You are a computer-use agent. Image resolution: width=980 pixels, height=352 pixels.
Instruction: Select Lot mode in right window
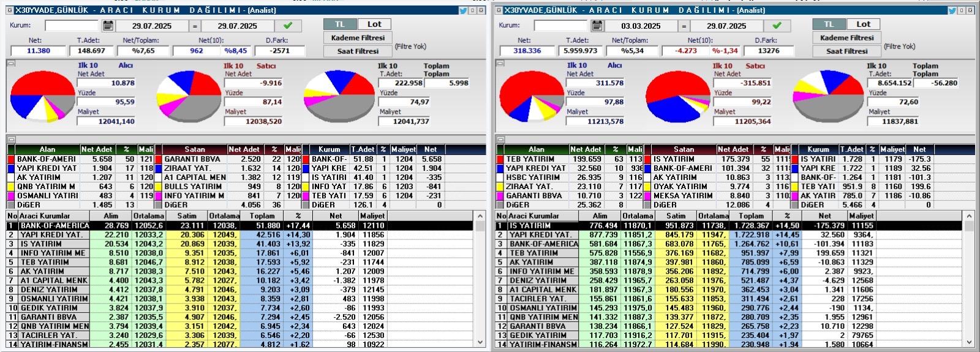[863, 24]
